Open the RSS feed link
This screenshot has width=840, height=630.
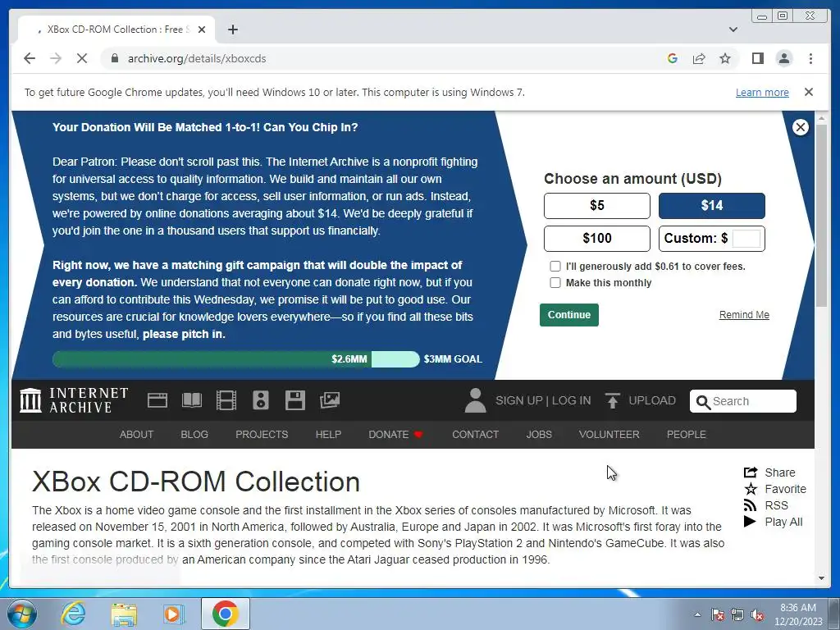[766, 505]
